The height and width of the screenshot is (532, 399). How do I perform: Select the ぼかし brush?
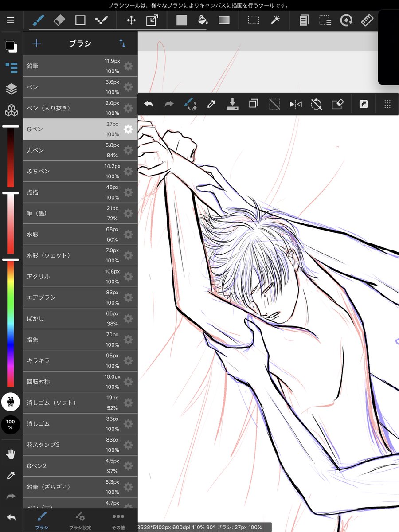[x=80, y=318]
